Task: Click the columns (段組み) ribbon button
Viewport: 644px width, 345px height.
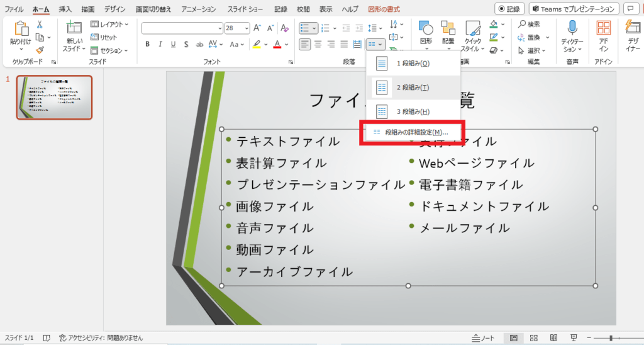Action: (375, 44)
